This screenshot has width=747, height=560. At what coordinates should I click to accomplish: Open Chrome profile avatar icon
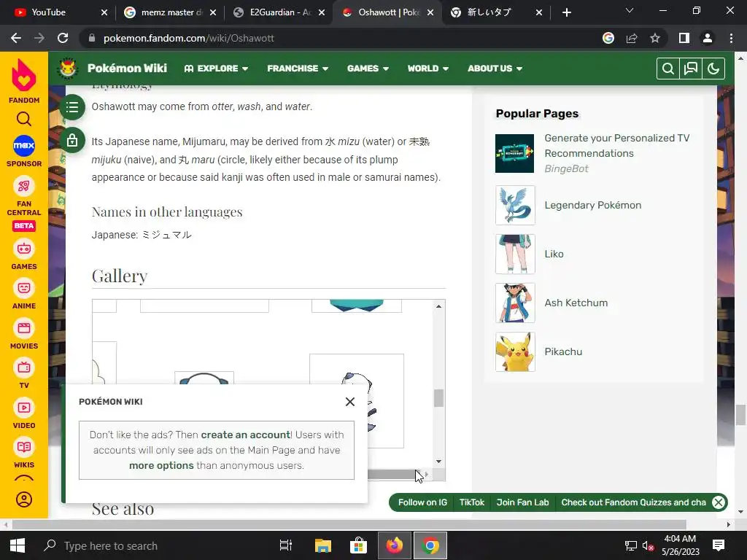pos(708,38)
